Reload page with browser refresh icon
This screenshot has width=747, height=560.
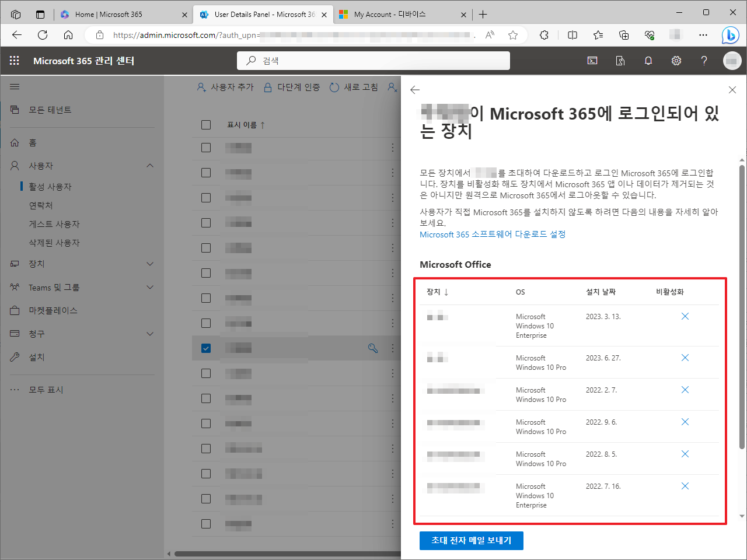coord(43,35)
